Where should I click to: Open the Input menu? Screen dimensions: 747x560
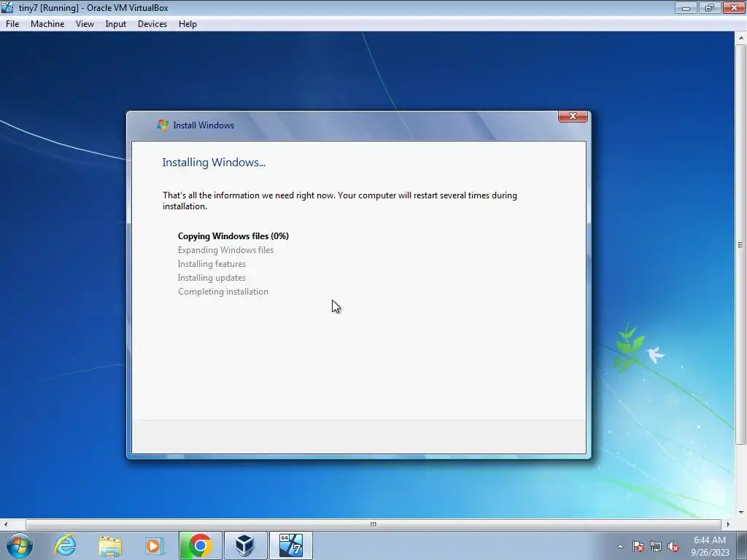point(115,24)
